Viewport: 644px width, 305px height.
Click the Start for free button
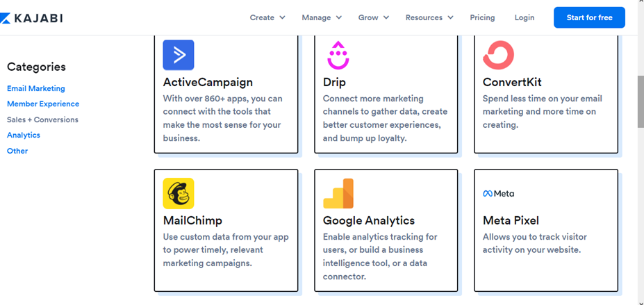pos(589,17)
